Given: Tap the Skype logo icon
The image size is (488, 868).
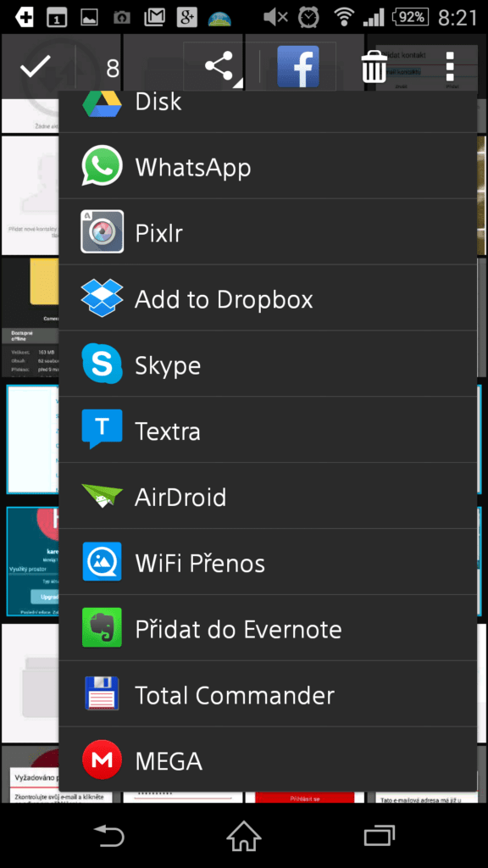Looking at the screenshot, I should click(x=102, y=364).
